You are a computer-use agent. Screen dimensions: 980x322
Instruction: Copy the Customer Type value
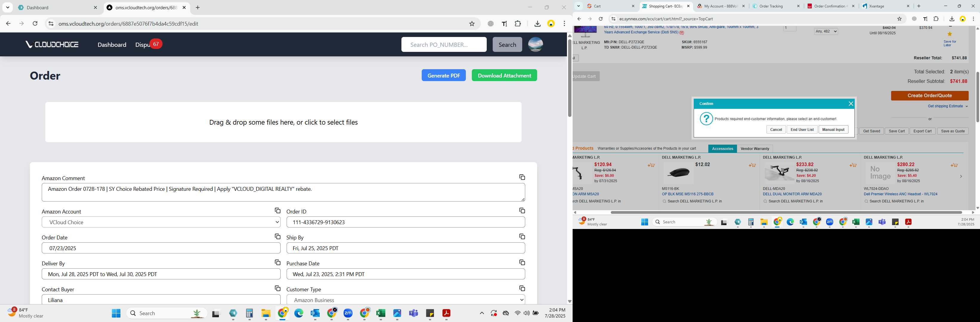tap(522, 289)
